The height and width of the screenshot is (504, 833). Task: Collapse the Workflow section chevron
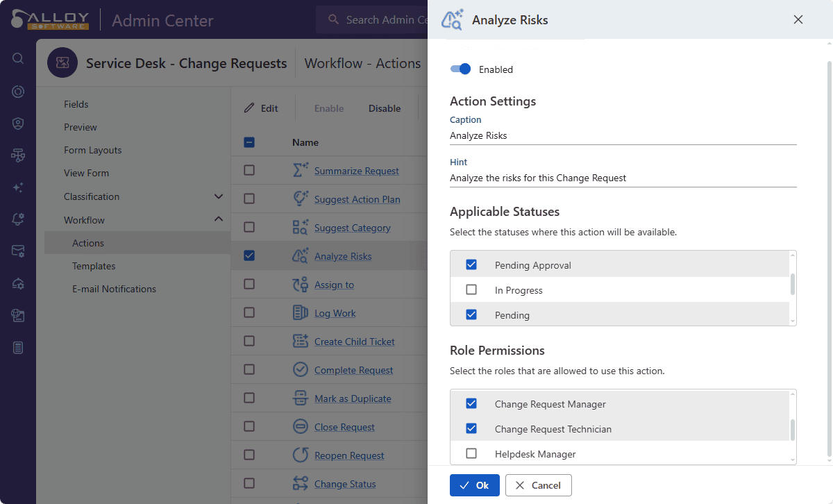219,219
